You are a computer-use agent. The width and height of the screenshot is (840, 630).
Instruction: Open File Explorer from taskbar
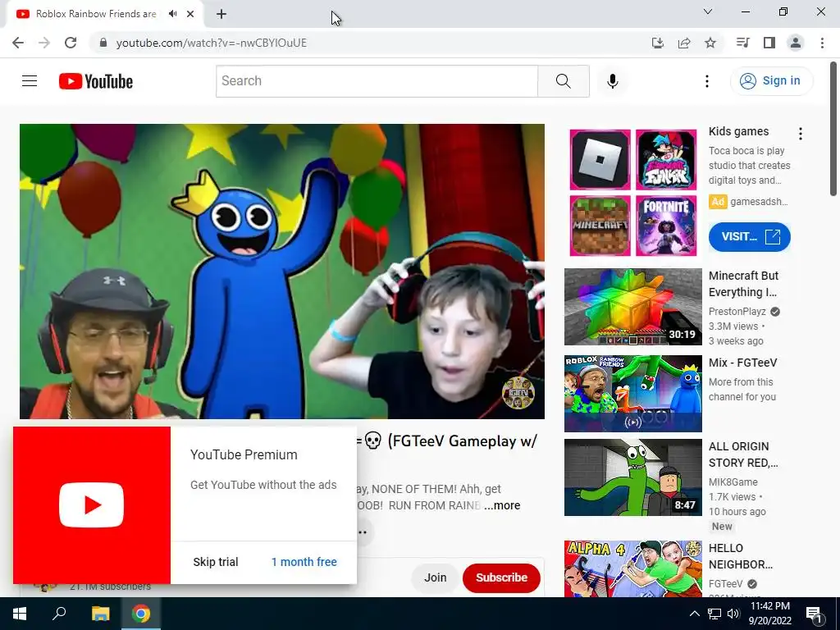[x=100, y=614]
